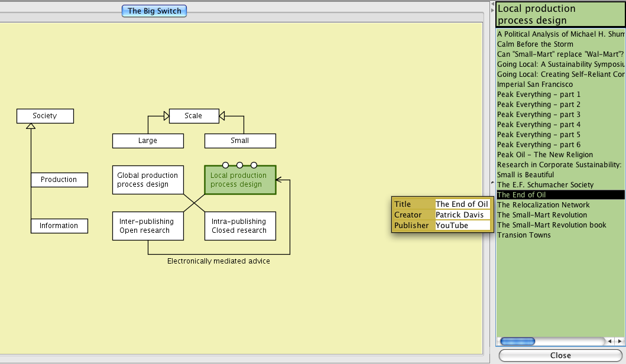Select "Peak Everything – part 3" item
The image size is (626, 364).
[x=539, y=115]
